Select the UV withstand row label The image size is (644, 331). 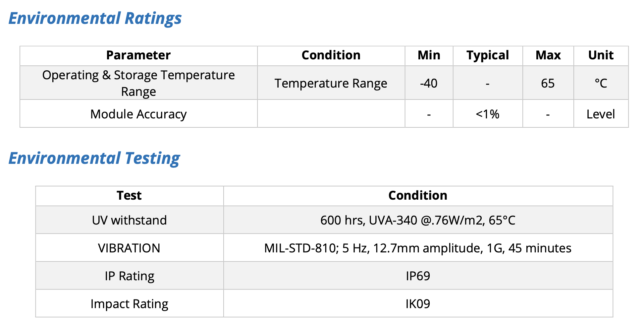[129, 220]
